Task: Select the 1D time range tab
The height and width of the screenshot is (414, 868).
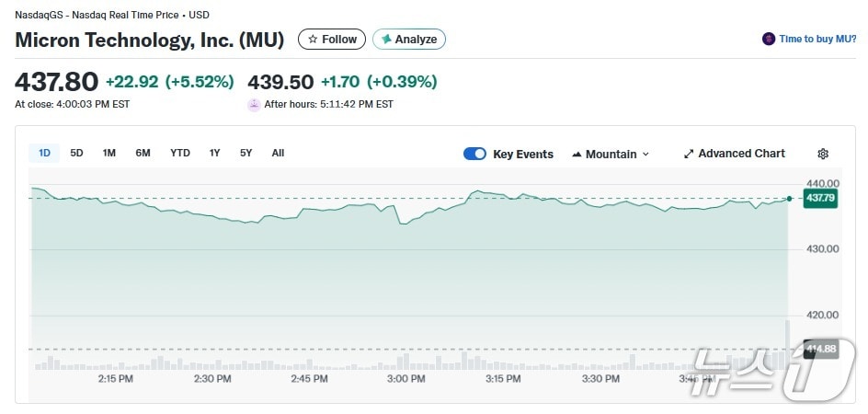Action: tap(44, 153)
